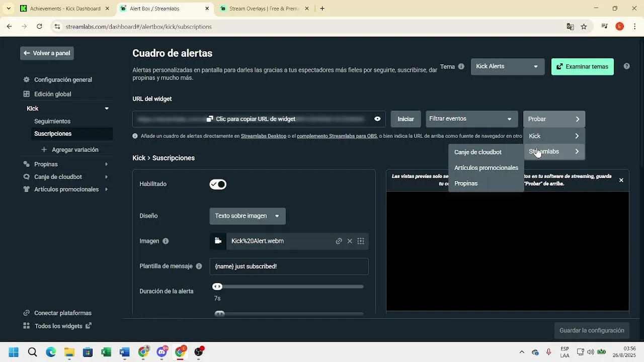Click to copy the widget URL

tap(252, 119)
